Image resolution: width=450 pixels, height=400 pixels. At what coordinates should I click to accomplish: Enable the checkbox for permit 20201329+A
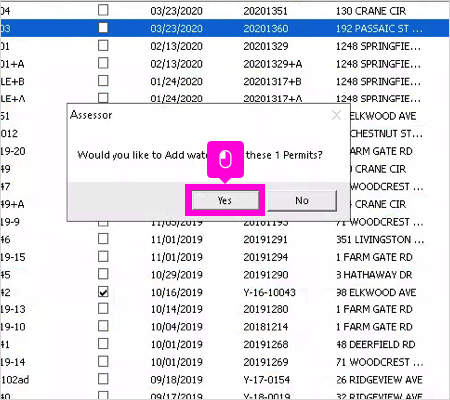click(x=103, y=63)
